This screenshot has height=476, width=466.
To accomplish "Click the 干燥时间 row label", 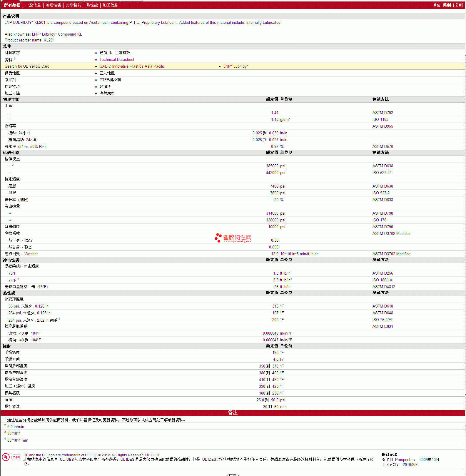I will click(x=12, y=359).
